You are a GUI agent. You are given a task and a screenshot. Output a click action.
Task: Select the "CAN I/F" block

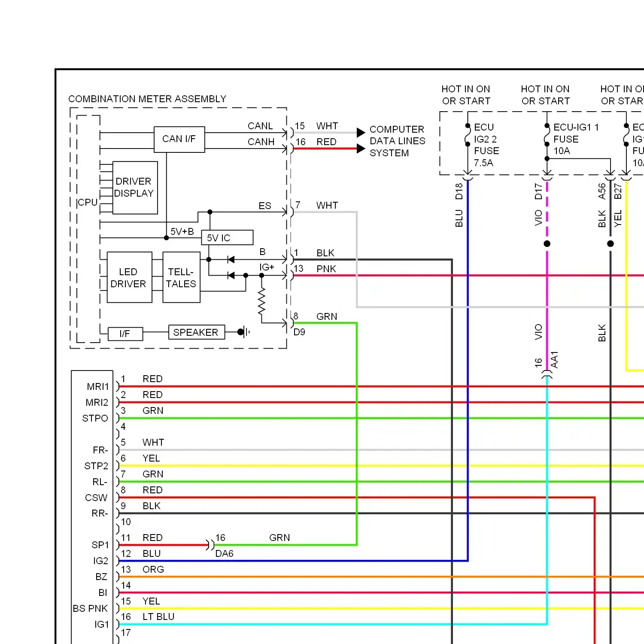(179, 139)
